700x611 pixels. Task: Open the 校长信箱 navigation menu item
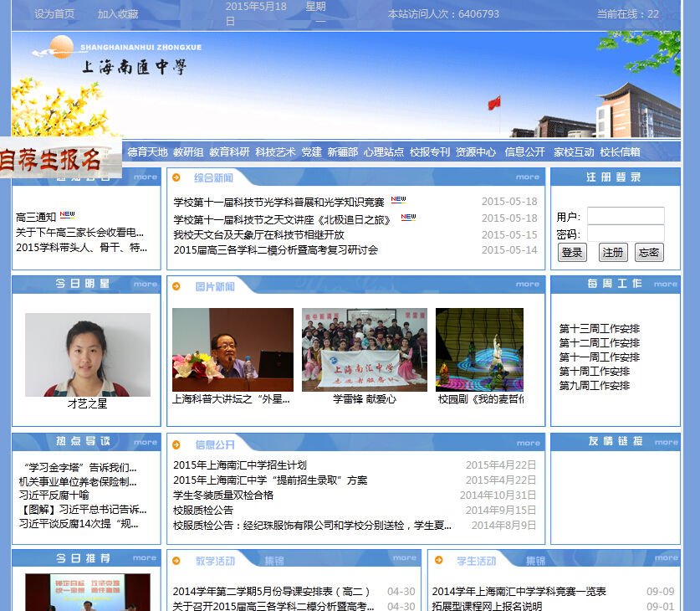pos(621,152)
